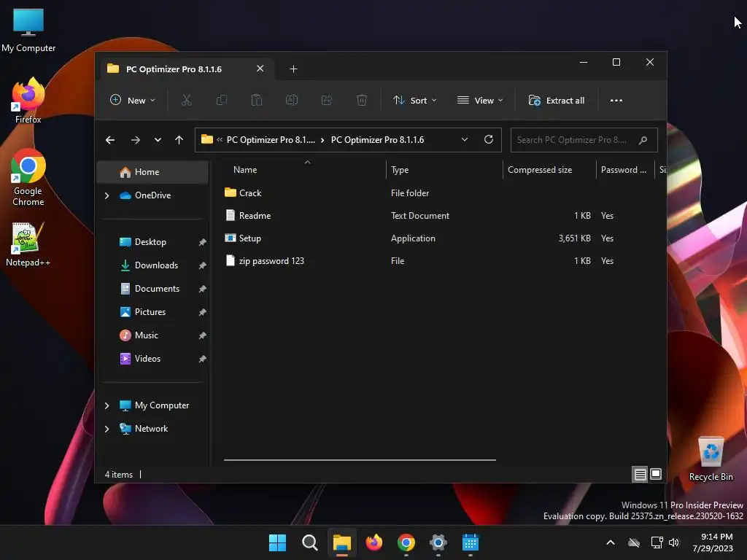Open the Crack folder

(250, 192)
